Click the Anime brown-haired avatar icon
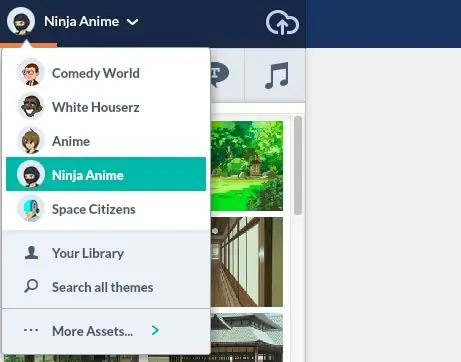The height and width of the screenshot is (362, 461). pos(31,141)
